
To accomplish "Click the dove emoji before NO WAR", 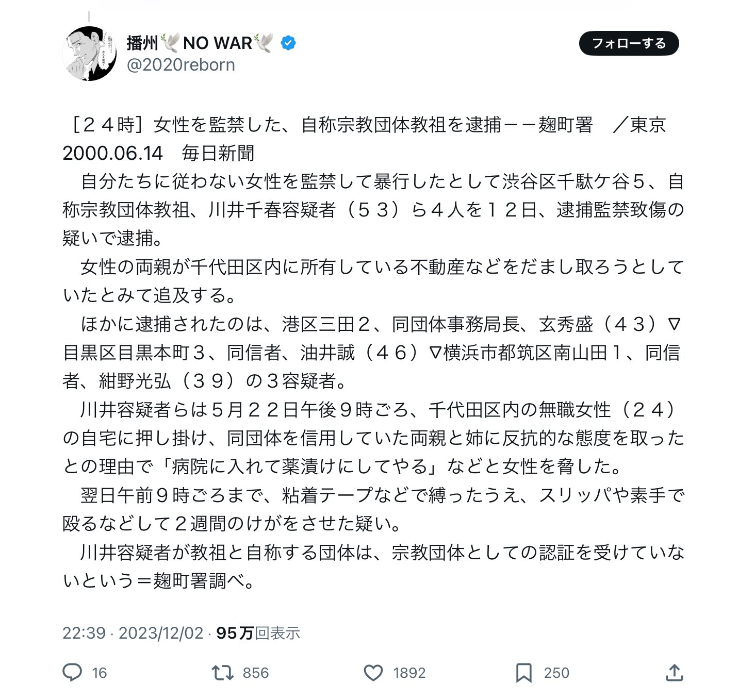I will coord(170,43).
